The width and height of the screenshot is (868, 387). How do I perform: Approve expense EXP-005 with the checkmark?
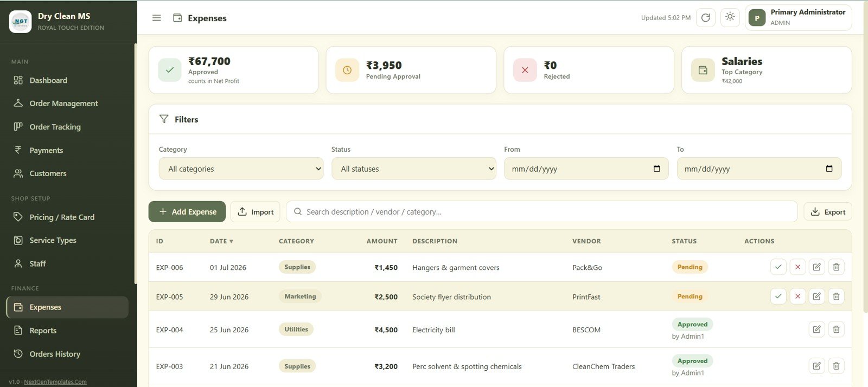point(778,296)
